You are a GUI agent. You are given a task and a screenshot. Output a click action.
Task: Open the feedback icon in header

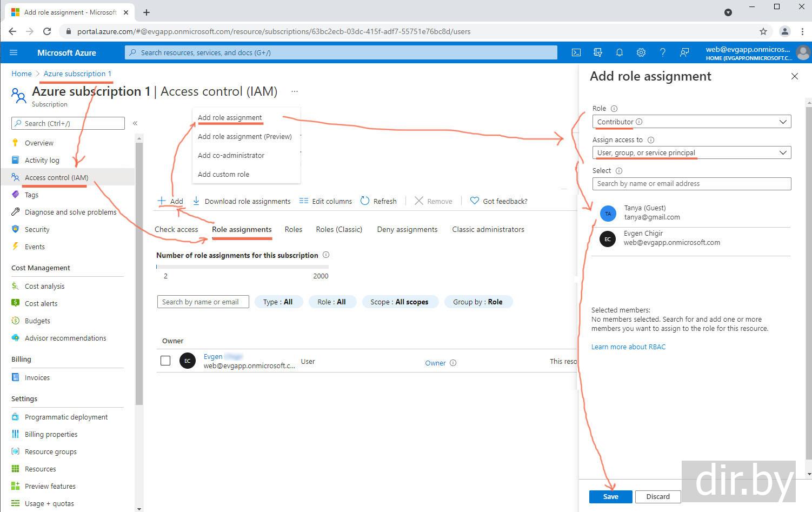(x=684, y=52)
